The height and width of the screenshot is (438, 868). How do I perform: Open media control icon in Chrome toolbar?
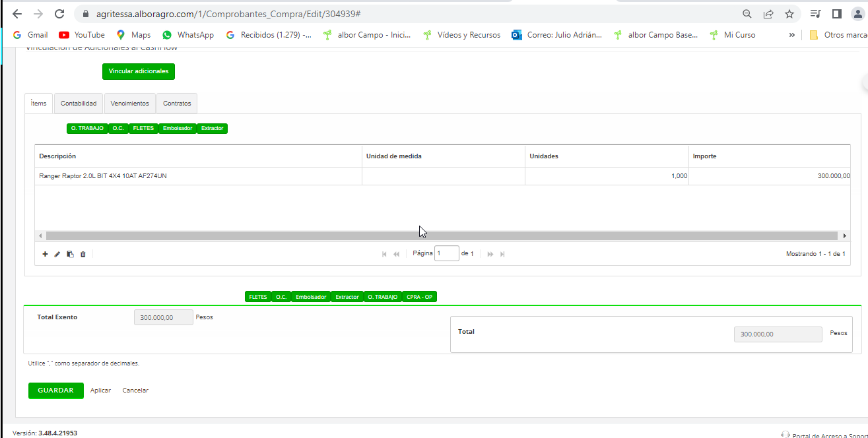pos(816,14)
